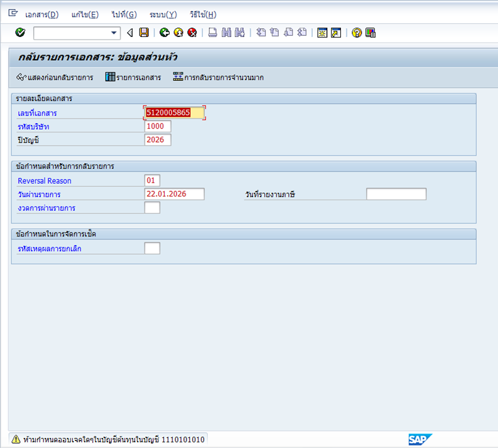Open the command field dropdown arrow
This screenshot has height=448, width=498.
click(114, 33)
